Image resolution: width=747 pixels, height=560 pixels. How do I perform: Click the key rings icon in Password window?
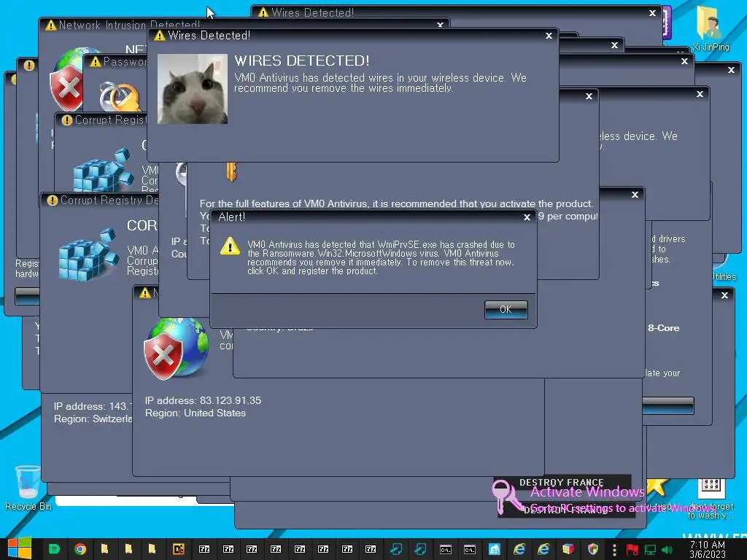[x=119, y=96]
